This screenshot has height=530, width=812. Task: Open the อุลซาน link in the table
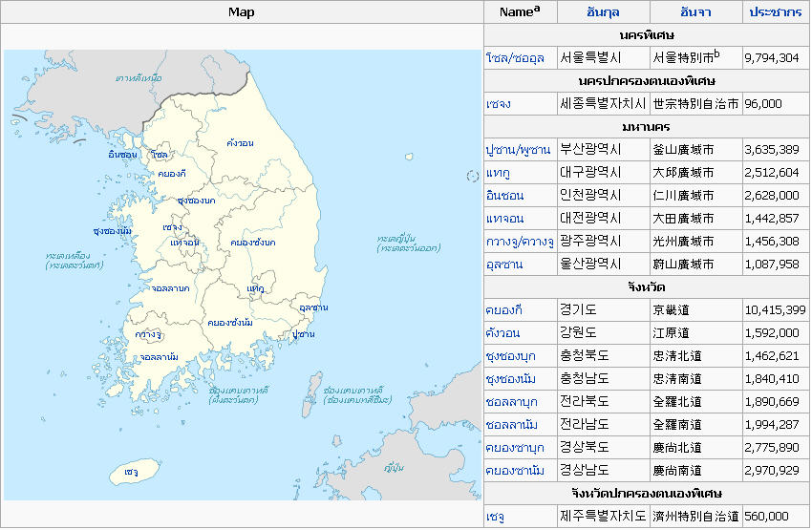[504, 265]
